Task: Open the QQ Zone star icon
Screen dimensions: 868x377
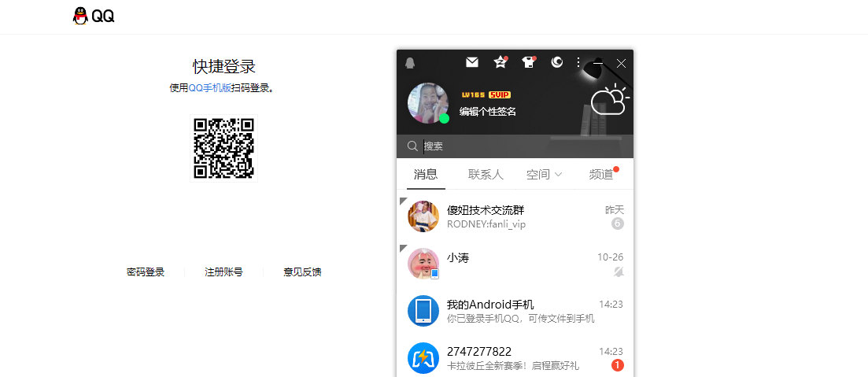Action: coord(500,62)
